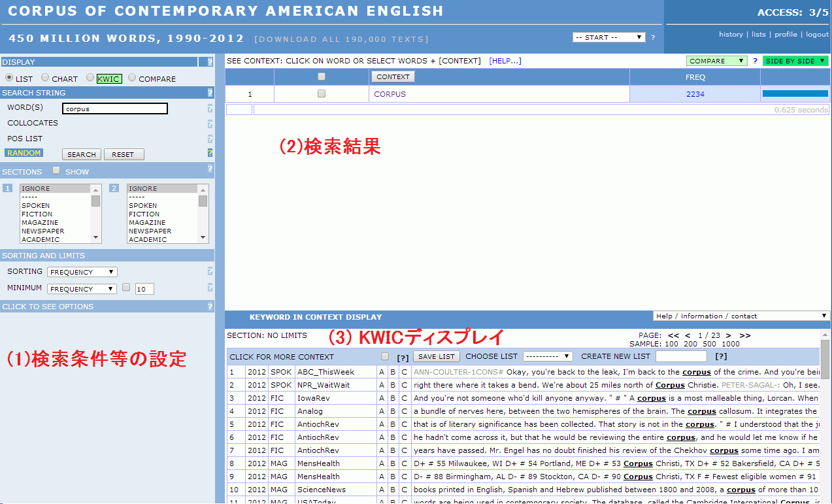Open the history link in top navigation
The image size is (832, 504).
[731, 35]
